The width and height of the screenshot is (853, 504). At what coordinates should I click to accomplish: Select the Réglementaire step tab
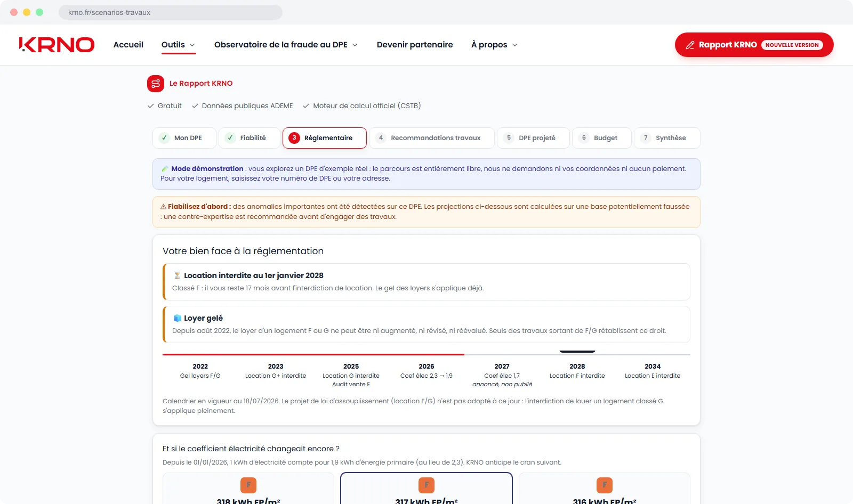(x=325, y=138)
